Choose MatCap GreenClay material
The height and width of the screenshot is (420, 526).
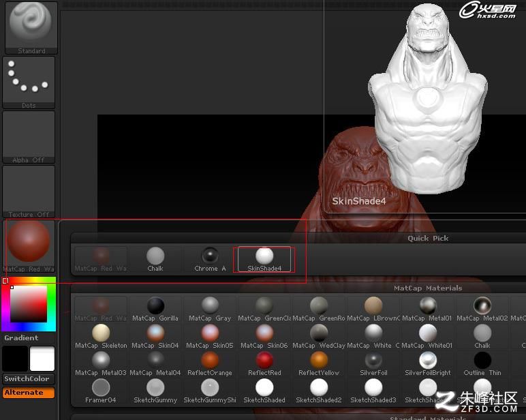tap(264, 309)
